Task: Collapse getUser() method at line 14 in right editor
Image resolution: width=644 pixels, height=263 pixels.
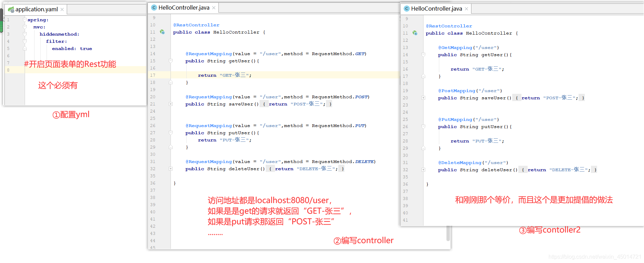Action: tap(423, 55)
